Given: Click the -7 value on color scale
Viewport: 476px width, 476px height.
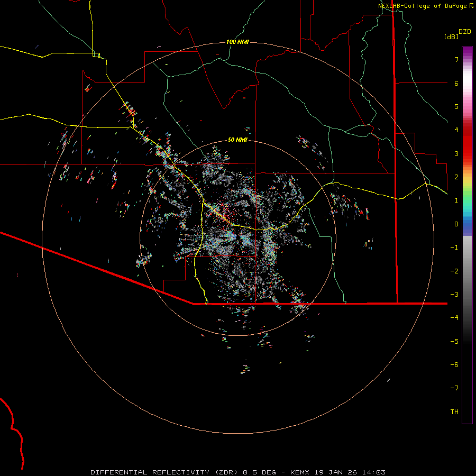Looking at the screenshot, I should (x=454, y=388).
